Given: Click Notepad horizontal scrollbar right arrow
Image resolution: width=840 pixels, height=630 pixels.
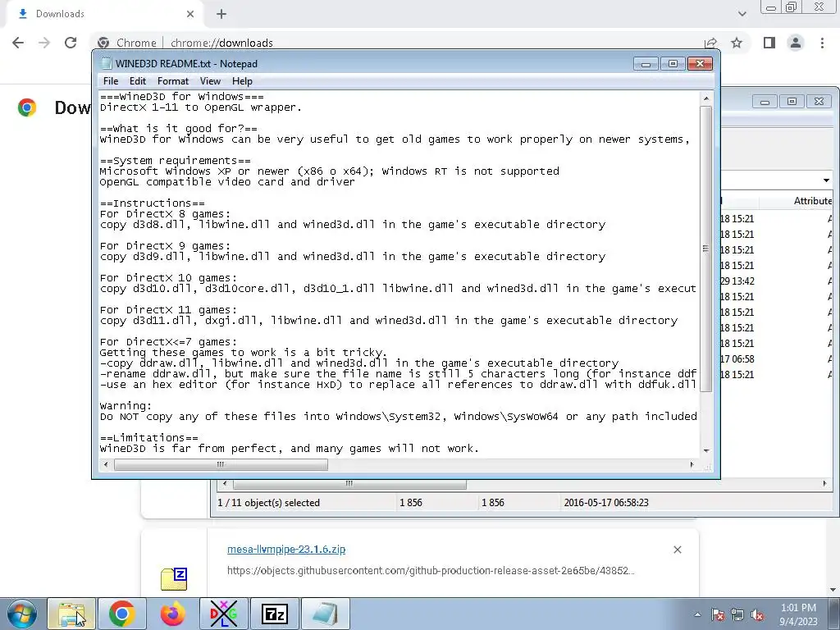Looking at the screenshot, I should pos(692,464).
